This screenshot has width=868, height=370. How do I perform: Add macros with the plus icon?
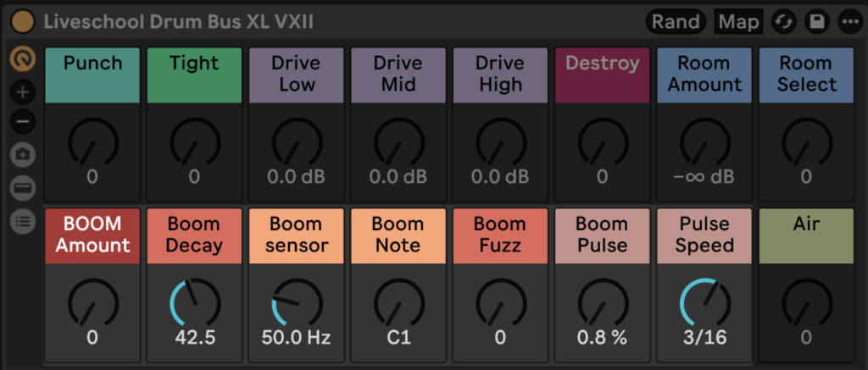tap(23, 92)
